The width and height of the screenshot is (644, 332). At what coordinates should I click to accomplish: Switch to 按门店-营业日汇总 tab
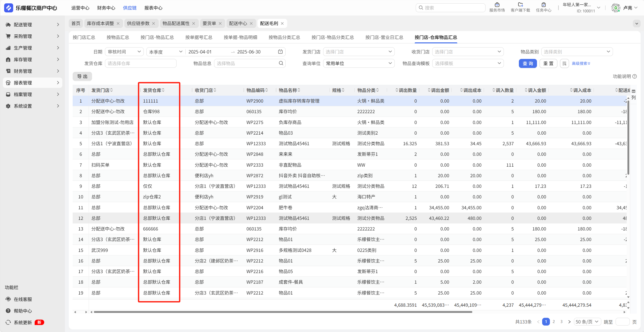point(384,37)
